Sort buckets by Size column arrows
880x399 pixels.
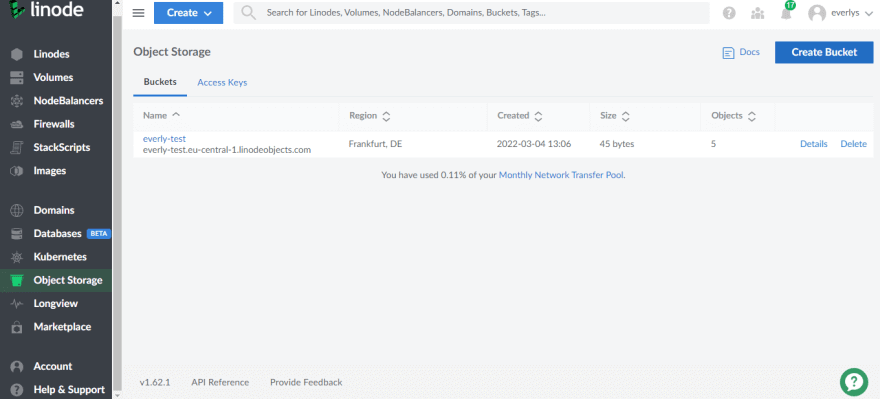pyautogui.click(x=625, y=116)
